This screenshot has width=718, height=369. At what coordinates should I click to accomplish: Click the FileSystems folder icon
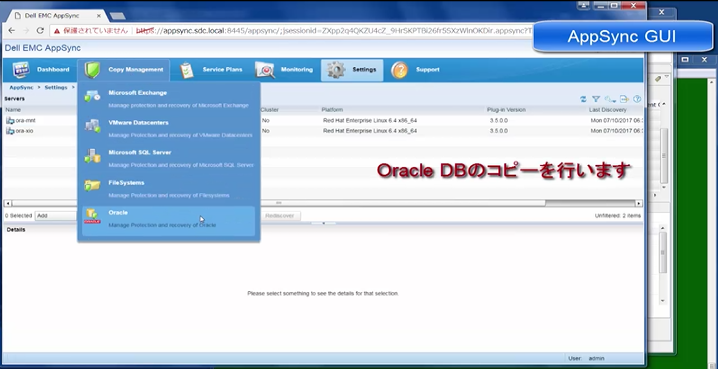[92, 185]
